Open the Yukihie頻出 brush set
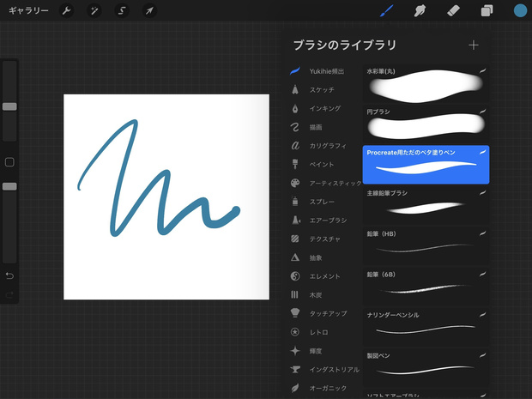532x399 pixels. pyautogui.click(x=324, y=71)
